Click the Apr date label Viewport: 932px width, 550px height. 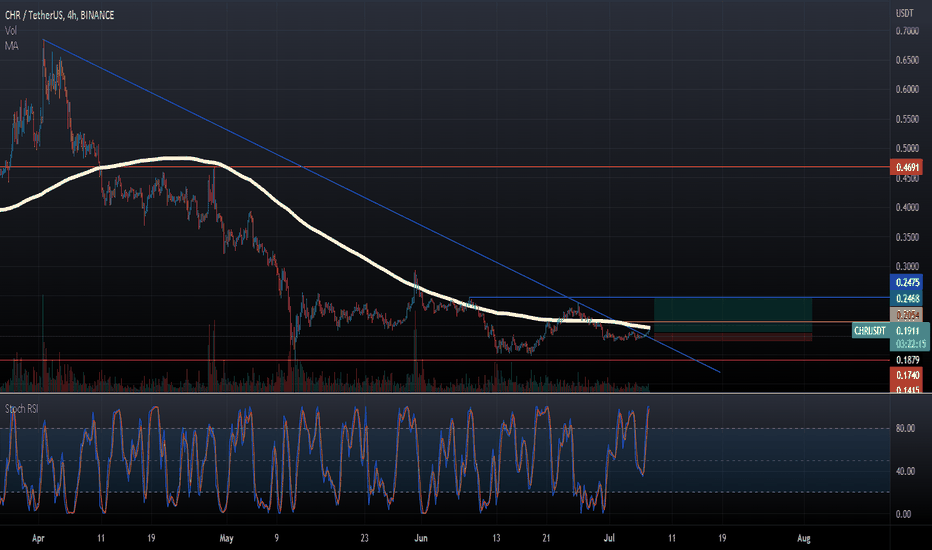(x=38, y=538)
